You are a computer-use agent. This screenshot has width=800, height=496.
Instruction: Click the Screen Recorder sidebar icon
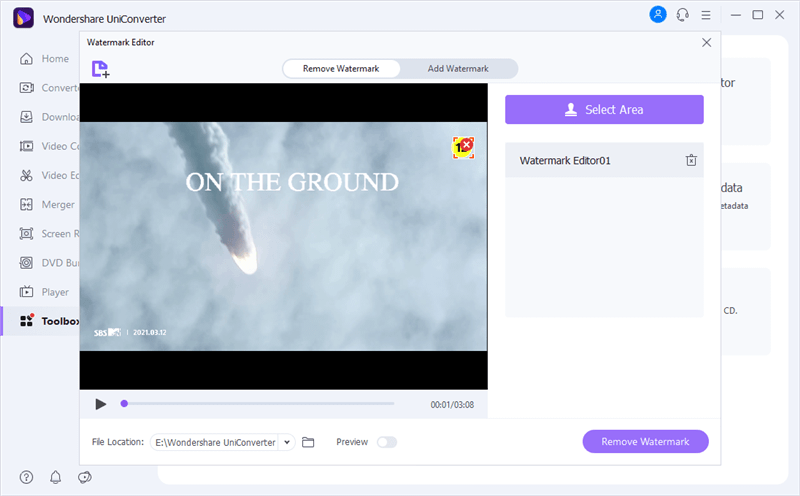click(26, 233)
